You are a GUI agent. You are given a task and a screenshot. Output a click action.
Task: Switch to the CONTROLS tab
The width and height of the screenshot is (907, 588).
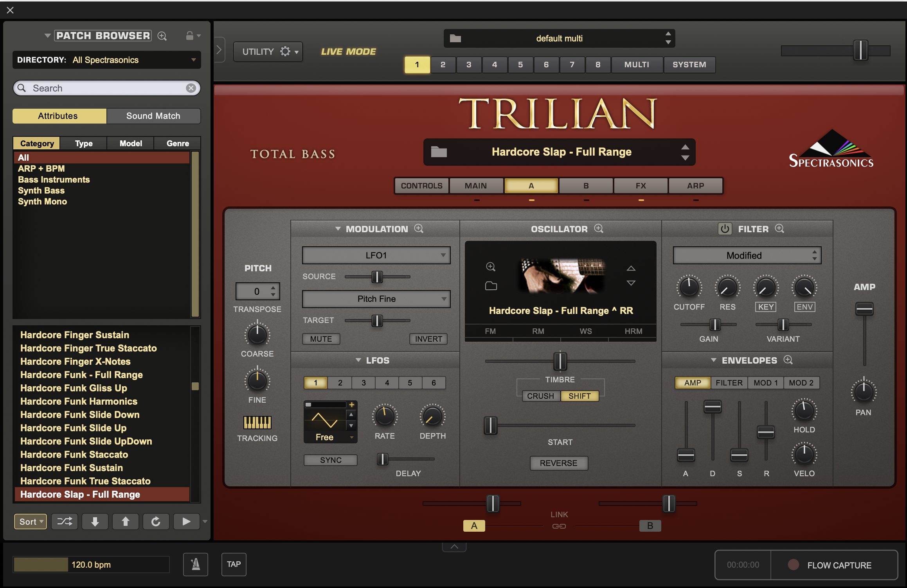pos(421,186)
